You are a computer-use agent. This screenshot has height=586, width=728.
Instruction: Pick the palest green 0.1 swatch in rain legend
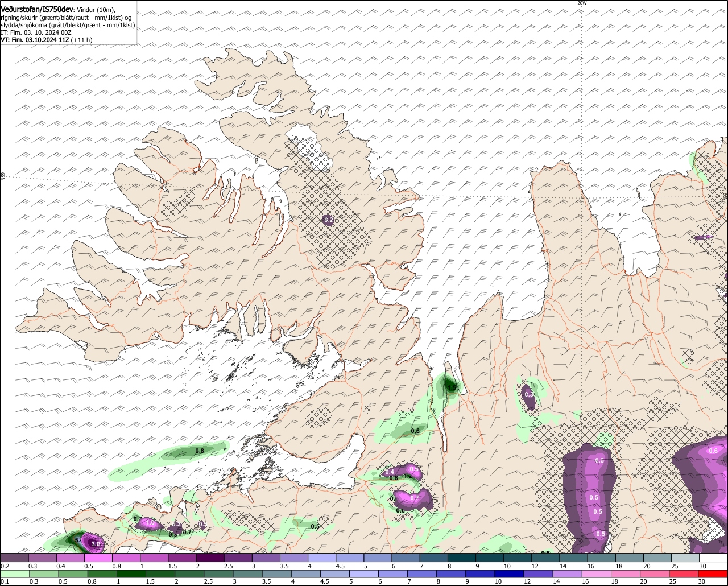(x=14, y=574)
